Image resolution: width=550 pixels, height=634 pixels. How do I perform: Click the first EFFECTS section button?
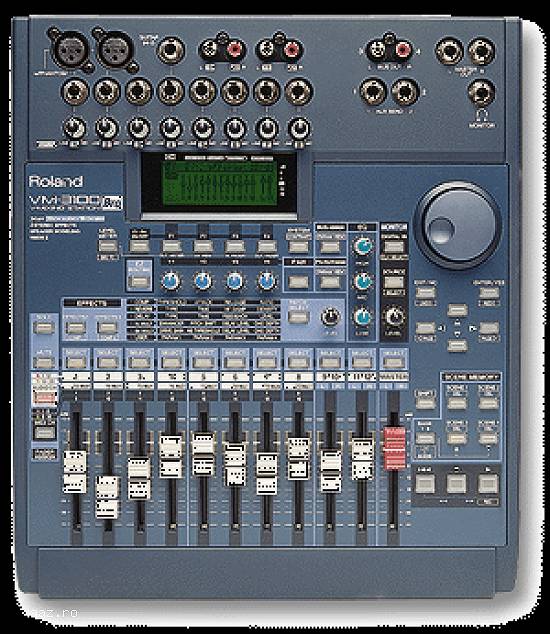(76, 328)
